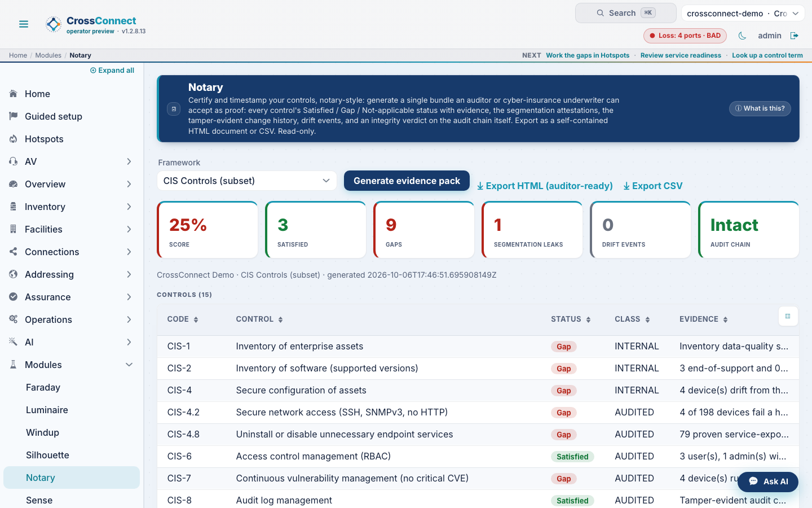Viewport: 812px width, 508px height.
Task: Click Export CSV link
Action: (652, 186)
